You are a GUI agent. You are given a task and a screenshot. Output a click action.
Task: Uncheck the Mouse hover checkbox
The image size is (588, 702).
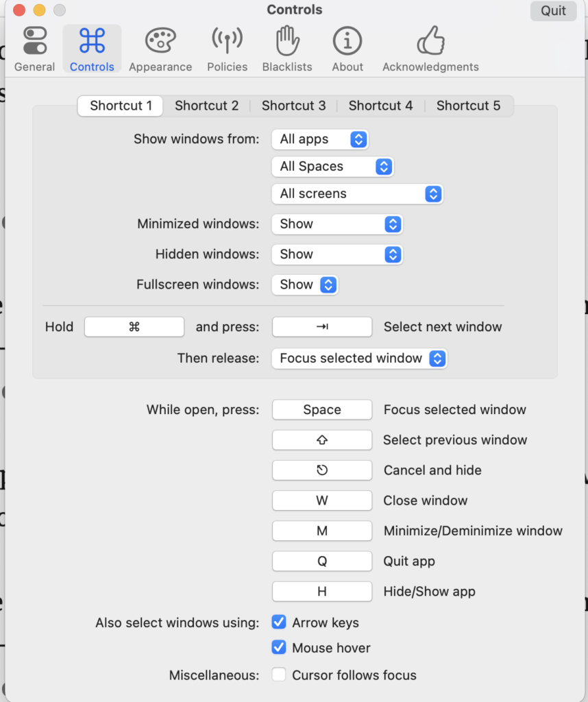click(x=279, y=648)
